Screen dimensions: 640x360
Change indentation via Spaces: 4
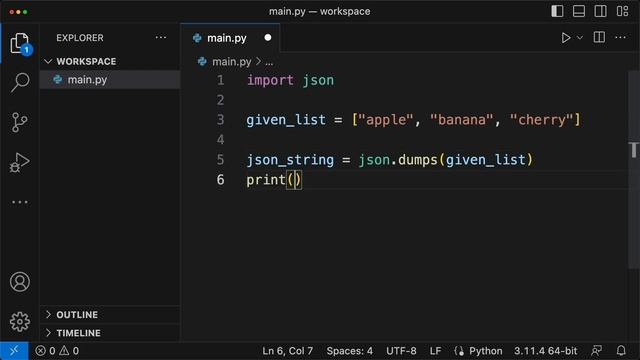pyautogui.click(x=349, y=351)
